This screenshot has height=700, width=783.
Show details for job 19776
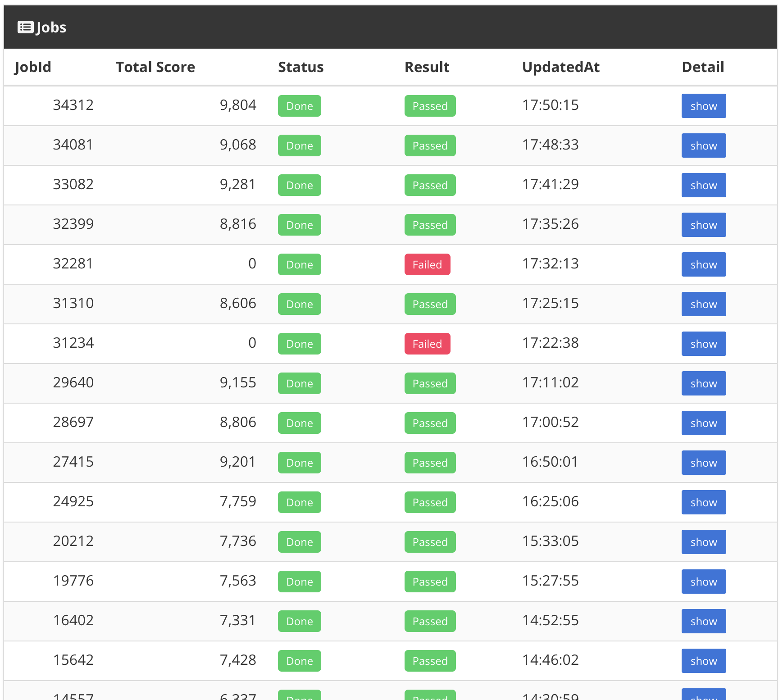(x=704, y=582)
